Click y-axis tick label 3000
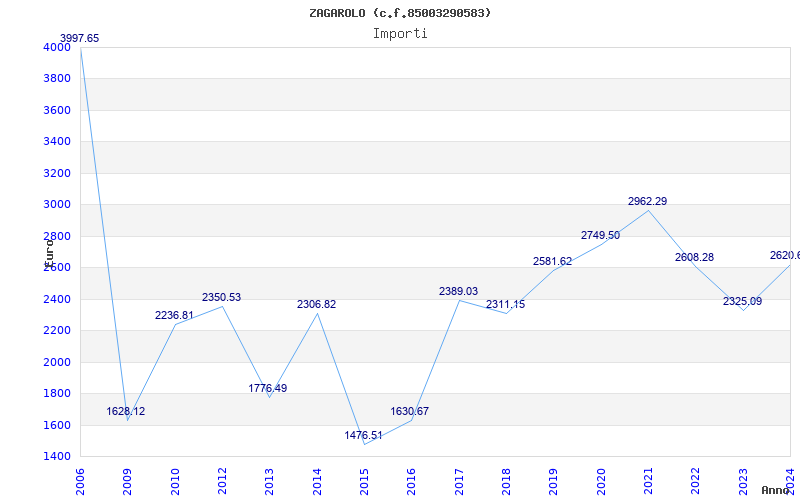 click(57, 205)
